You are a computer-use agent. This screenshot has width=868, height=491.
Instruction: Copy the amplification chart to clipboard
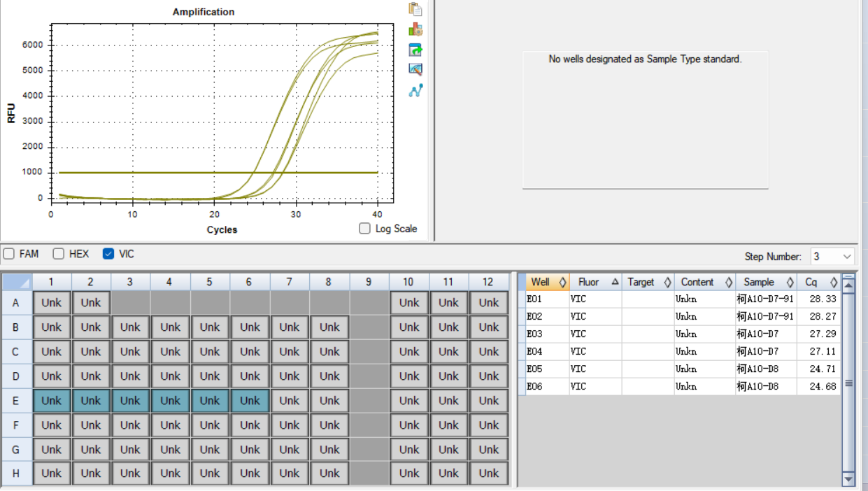pyautogui.click(x=415, y=9)
